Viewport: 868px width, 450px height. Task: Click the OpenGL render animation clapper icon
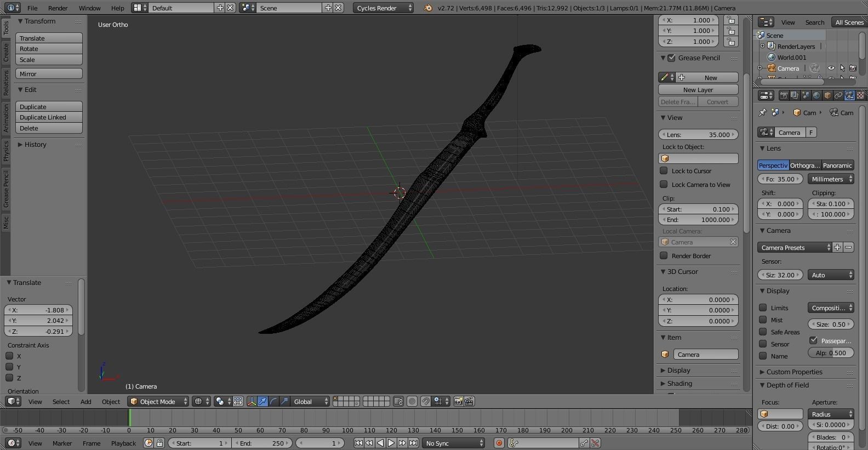click(x=469, y=401)
